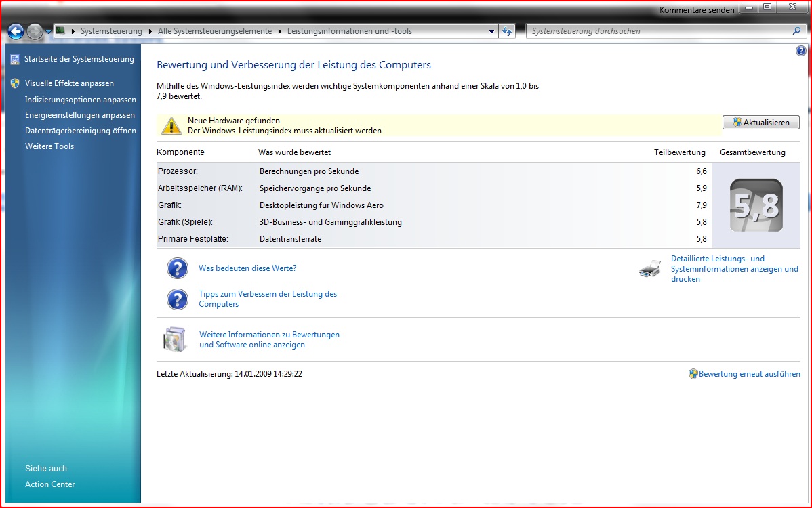Screen dimensions: 812x508
Task: Click Desktopleistung für Windows Aero text
Action: 321,205
